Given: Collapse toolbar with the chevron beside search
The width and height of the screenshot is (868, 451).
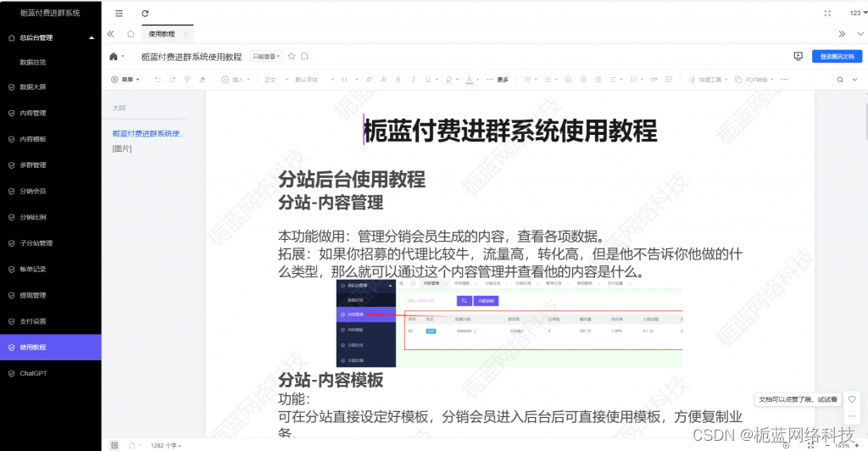Looking at the screenshot, I should coord(854,80).
